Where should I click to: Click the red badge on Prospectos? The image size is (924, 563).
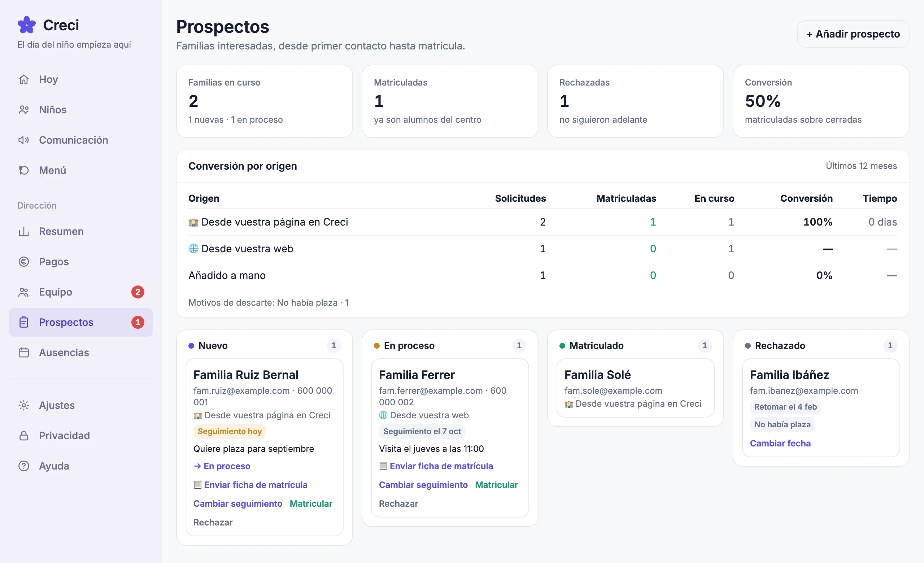click(x=138, y=323)
